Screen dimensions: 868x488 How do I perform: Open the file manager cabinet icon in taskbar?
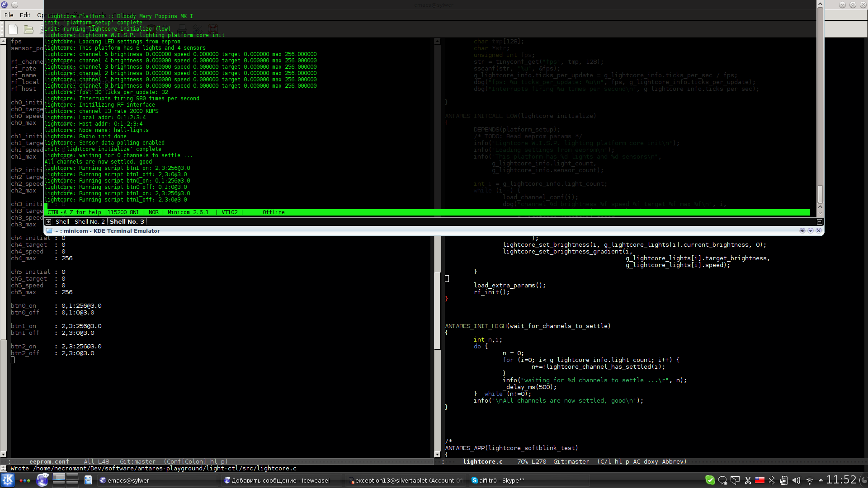tap(88, 480)
